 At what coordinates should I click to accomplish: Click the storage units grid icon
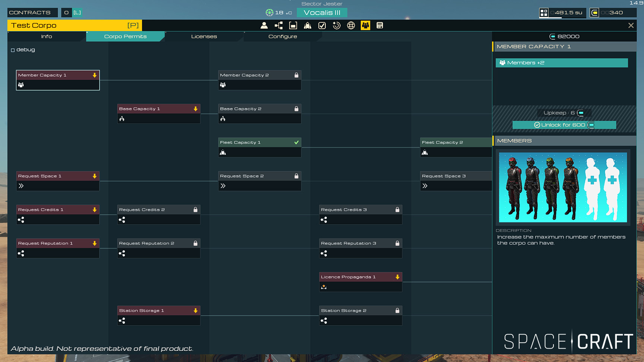coord(544,13)
